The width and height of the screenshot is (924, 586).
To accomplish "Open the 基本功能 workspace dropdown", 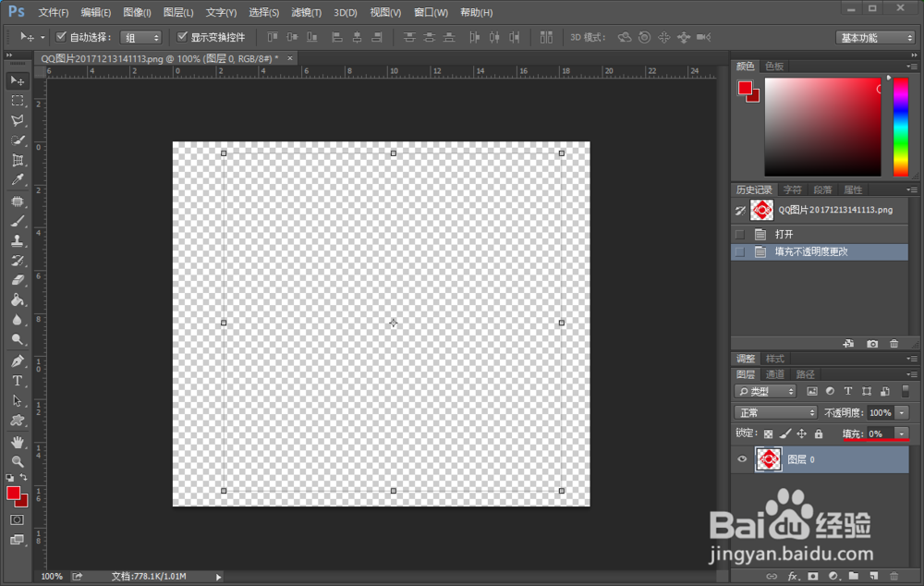I will 874,38.
